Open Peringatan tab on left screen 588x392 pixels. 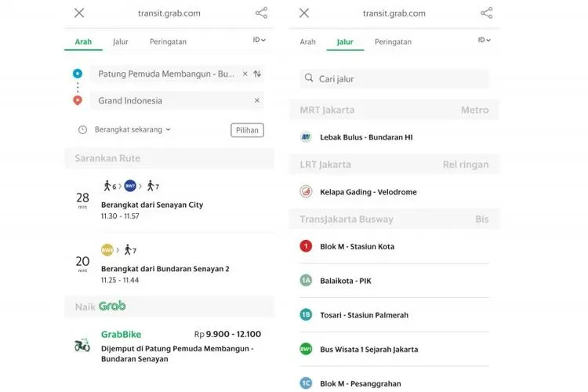coord(168,42)
